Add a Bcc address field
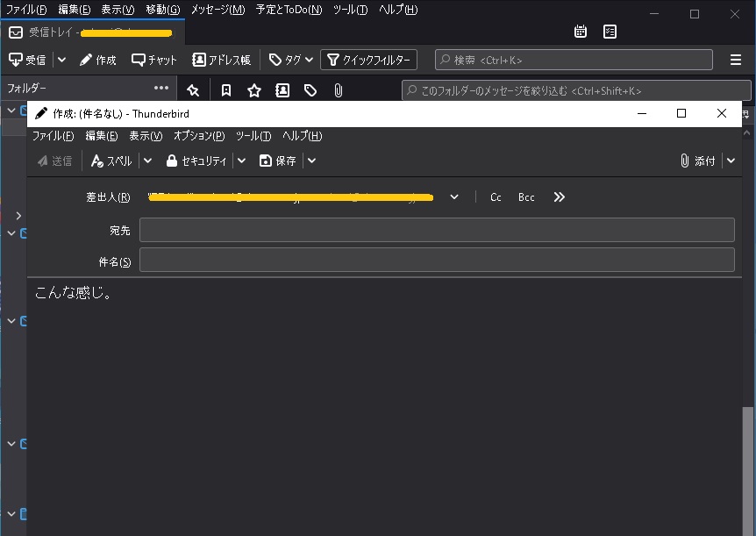This screenshot has height=536, width=756. click(526, 197)
